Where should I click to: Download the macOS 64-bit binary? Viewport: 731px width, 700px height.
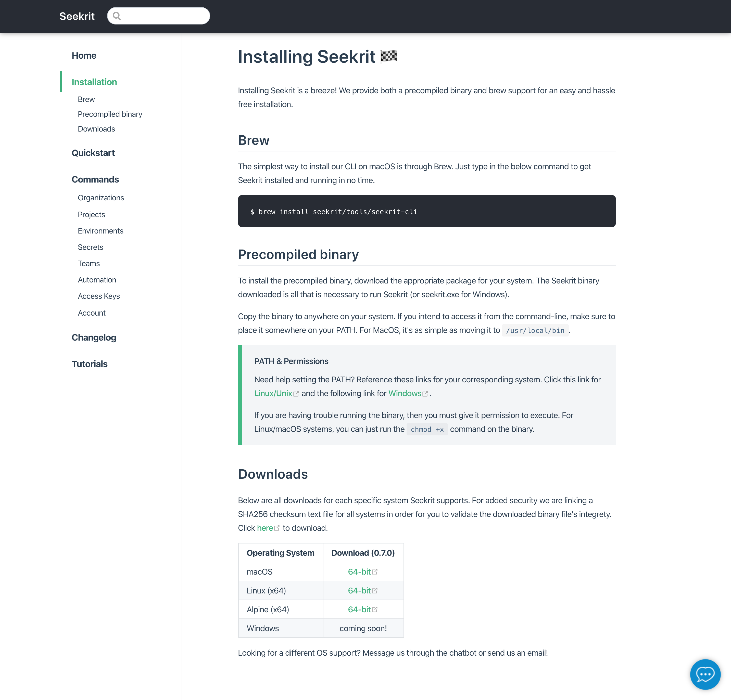[359, 572]
